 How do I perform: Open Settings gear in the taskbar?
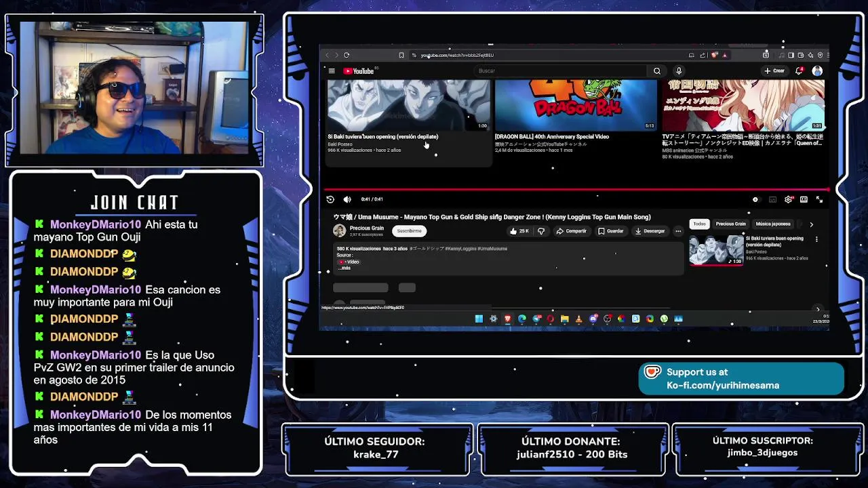(x=493, y=319)
